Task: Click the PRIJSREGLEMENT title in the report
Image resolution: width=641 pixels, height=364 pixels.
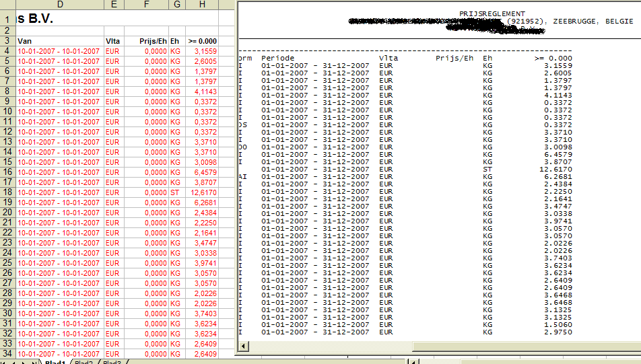Action: 492,13
